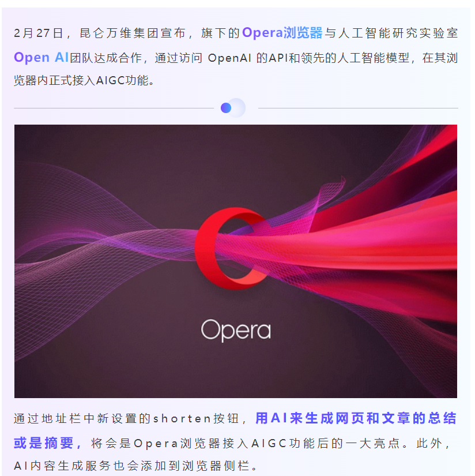Click the left horizontal divider line

click(x=114, y=108)
